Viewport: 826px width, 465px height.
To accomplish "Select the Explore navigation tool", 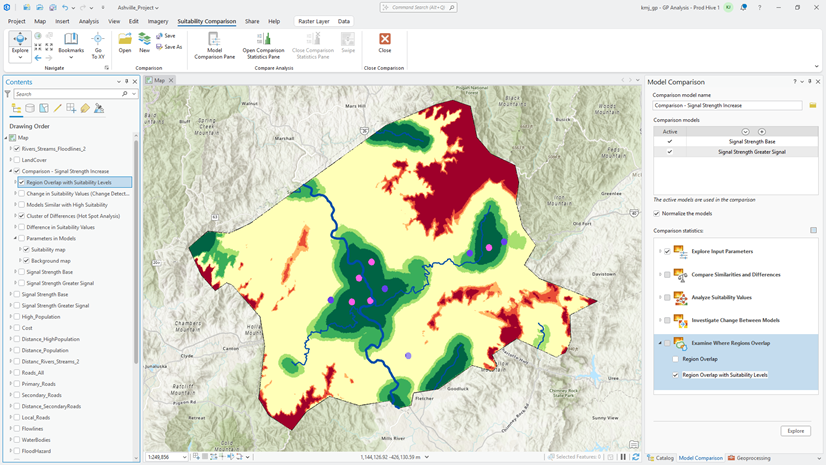I will coord(20,43).
